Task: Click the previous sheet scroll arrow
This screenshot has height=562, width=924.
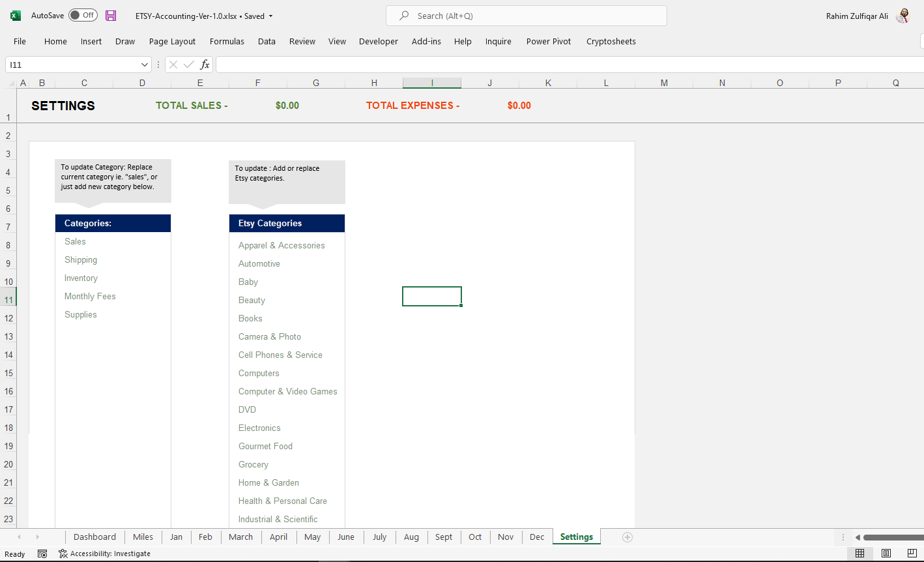Action: tap(19, 537)
